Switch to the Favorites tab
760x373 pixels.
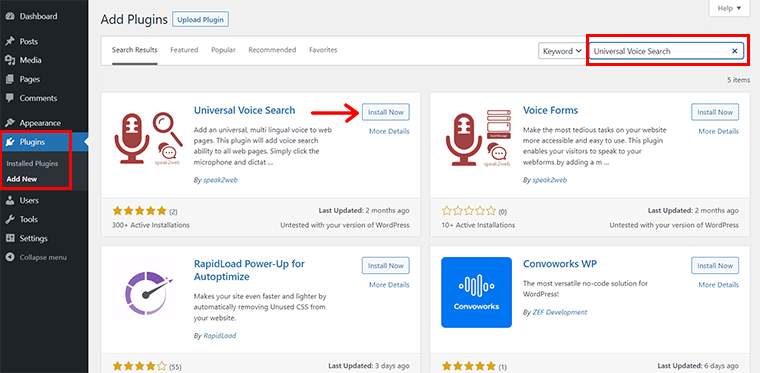click(323, 50)
